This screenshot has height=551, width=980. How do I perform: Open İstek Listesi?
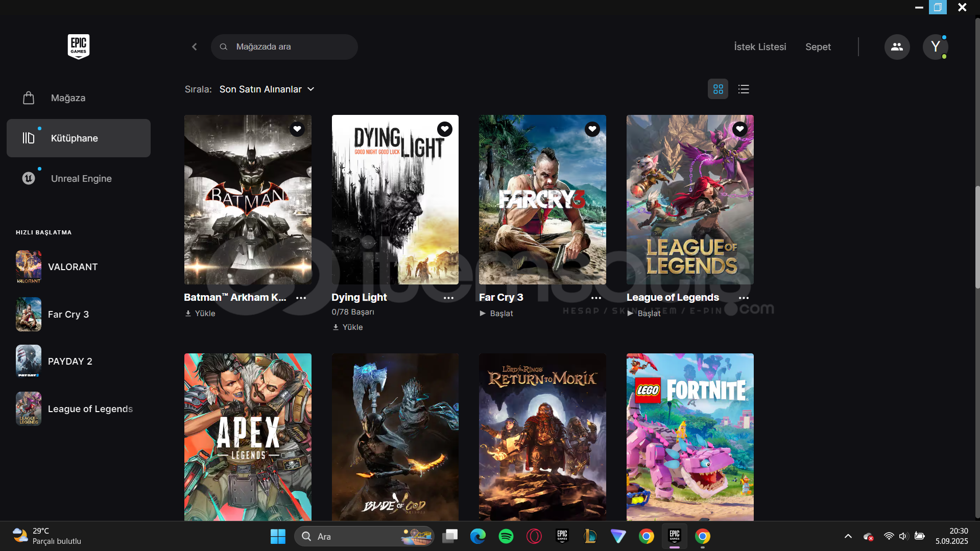tap(760, 47)
